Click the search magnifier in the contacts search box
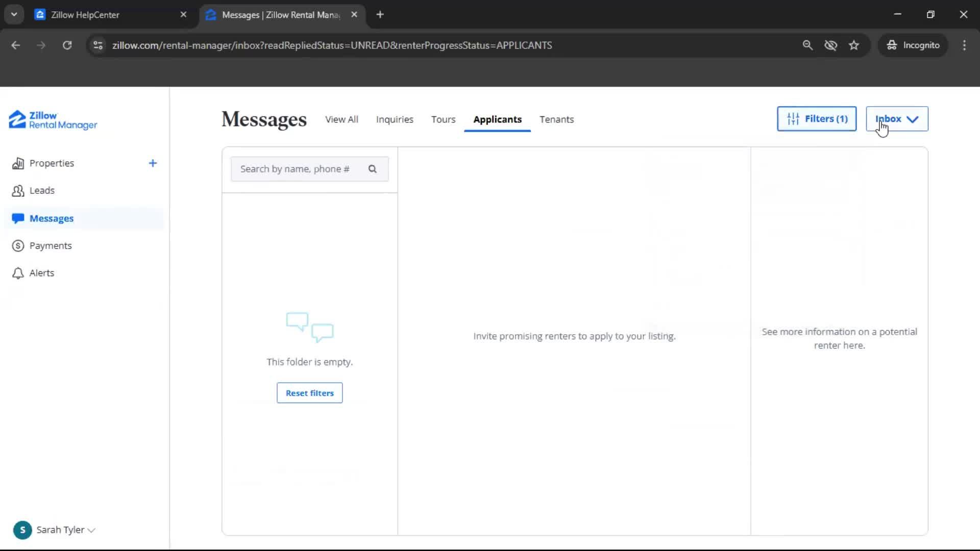 (373, 169)
